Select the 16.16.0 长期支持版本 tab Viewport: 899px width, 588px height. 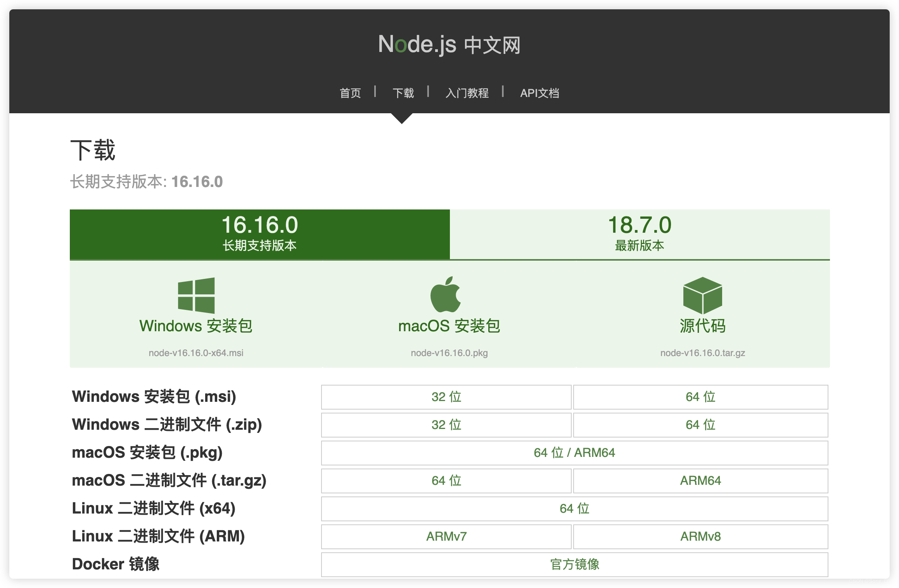[x=260, y=234]
